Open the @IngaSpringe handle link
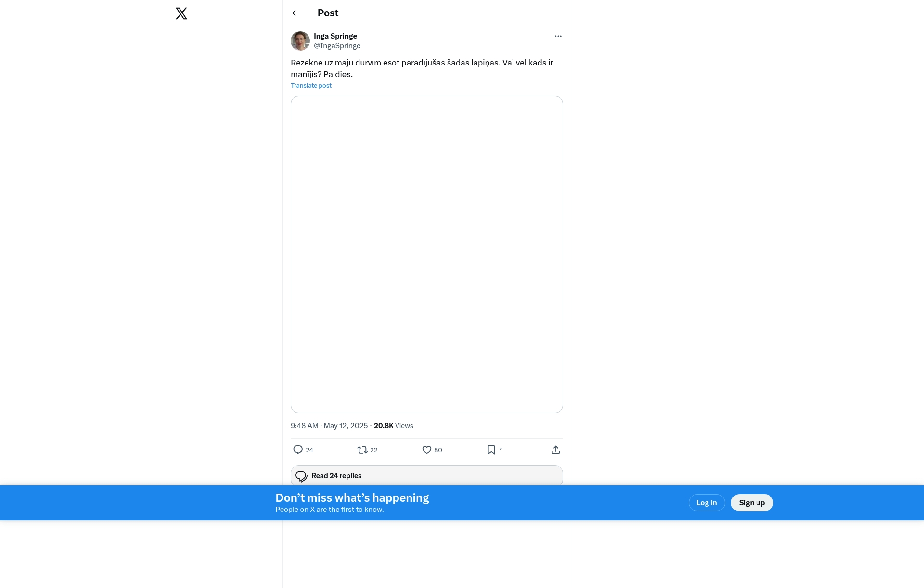 tap(337, 46)
